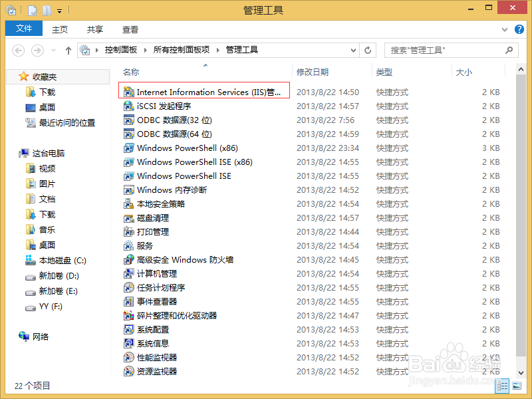Screen dimensions: 532x399
Task: Click the search magnifier icon
Action: click(x=509, y=51)
